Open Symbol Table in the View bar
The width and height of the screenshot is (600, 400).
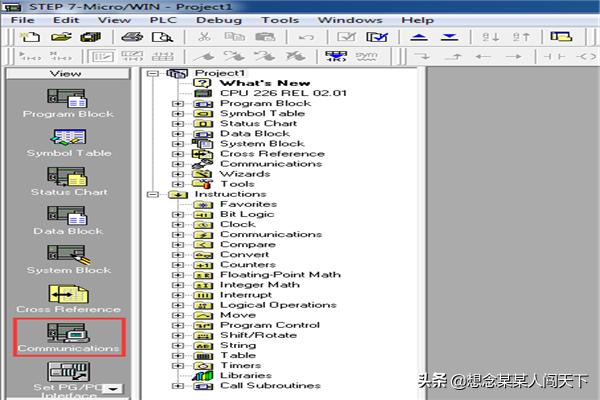69,143
